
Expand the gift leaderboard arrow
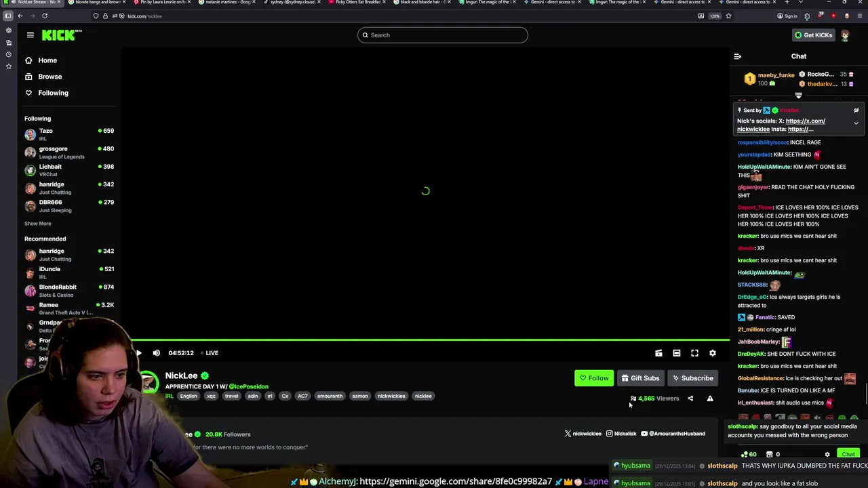pyautogui.click(x=799, y=96)
